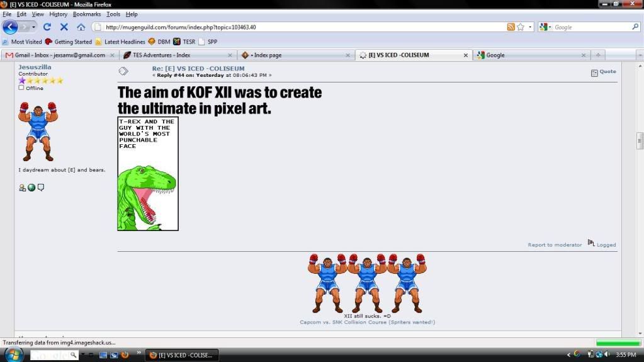The width and height of the screenshot is (644, 362).
Task: Click the browser Back arrow button
Action: pyautogui.click(x=9, y=27)
